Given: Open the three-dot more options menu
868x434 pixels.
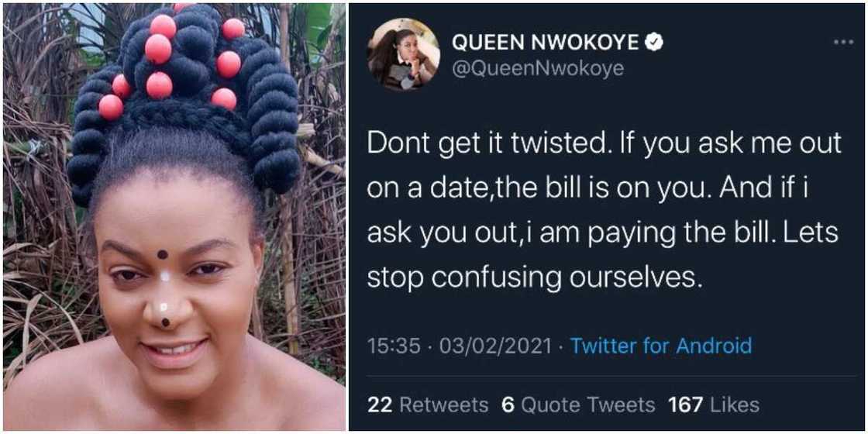Looking at the screenshot, I should 843,42.
